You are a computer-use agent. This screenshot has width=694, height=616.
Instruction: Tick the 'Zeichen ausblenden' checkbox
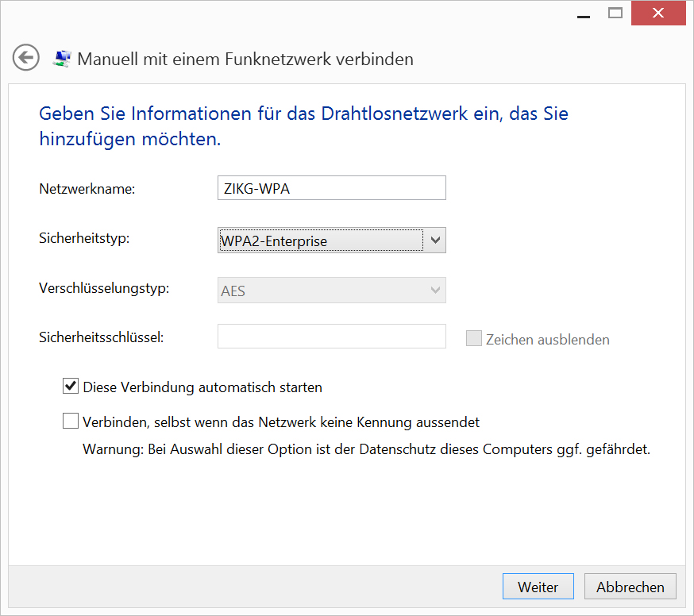[x=474, y=339]
